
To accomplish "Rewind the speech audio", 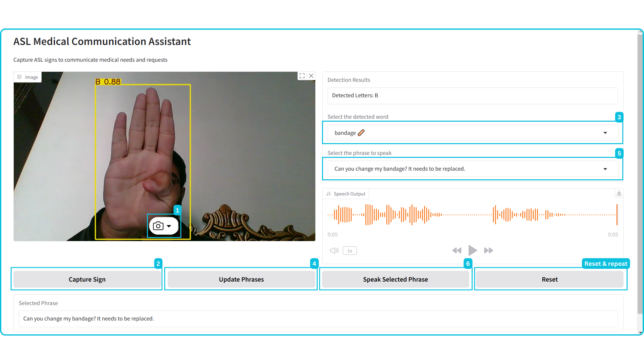I will click(457, 250).
